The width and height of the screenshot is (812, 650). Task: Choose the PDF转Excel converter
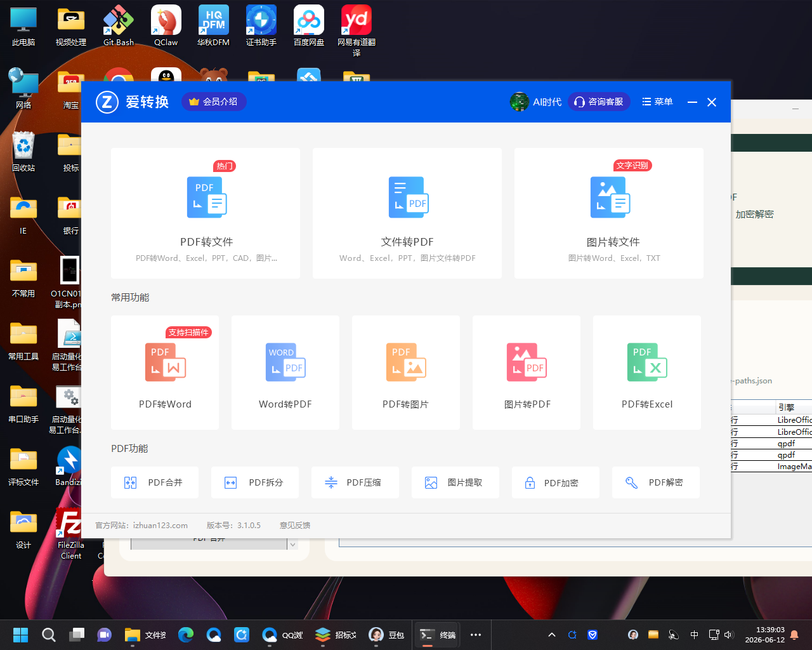coord(647,373)
